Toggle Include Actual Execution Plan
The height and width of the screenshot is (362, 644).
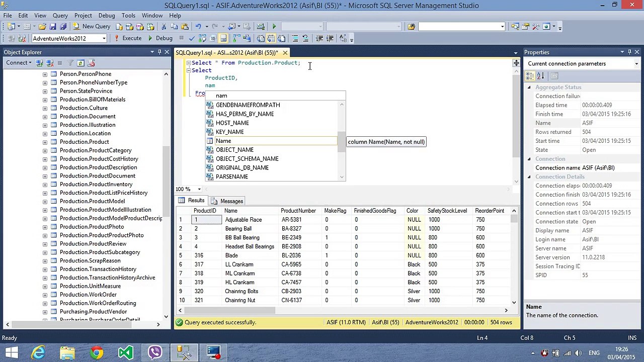pyautogui.click(x=237, y=38)
